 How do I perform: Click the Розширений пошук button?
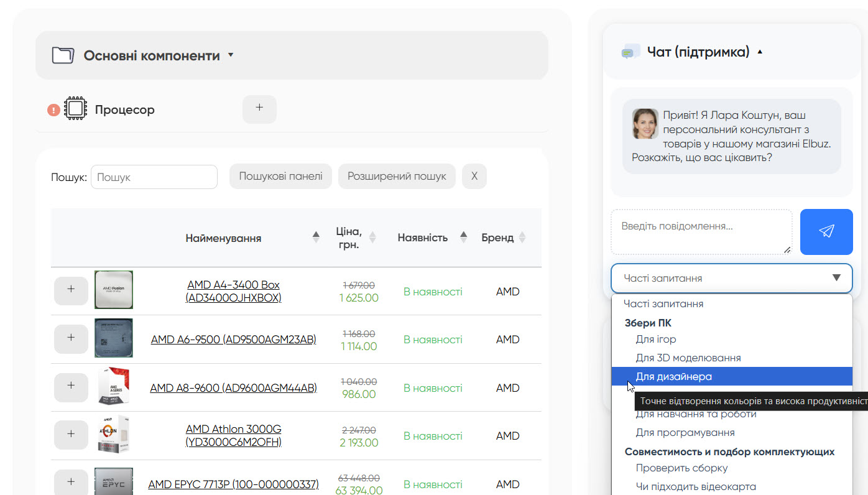[397, 177]
